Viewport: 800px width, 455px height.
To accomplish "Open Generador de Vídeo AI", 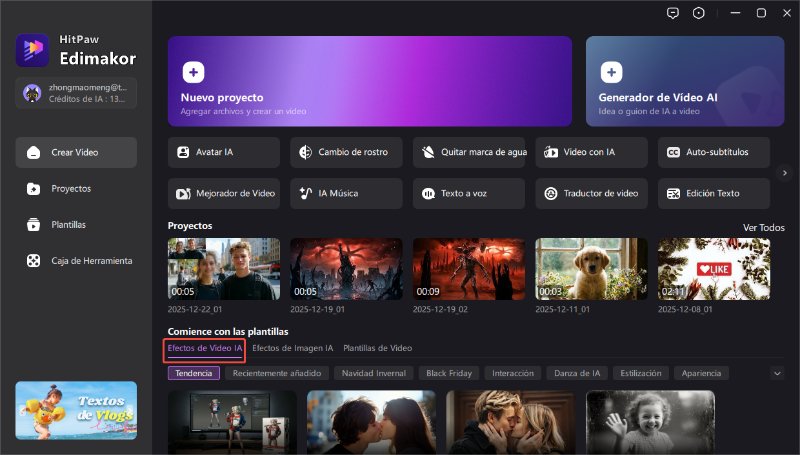I will [685, 81].
